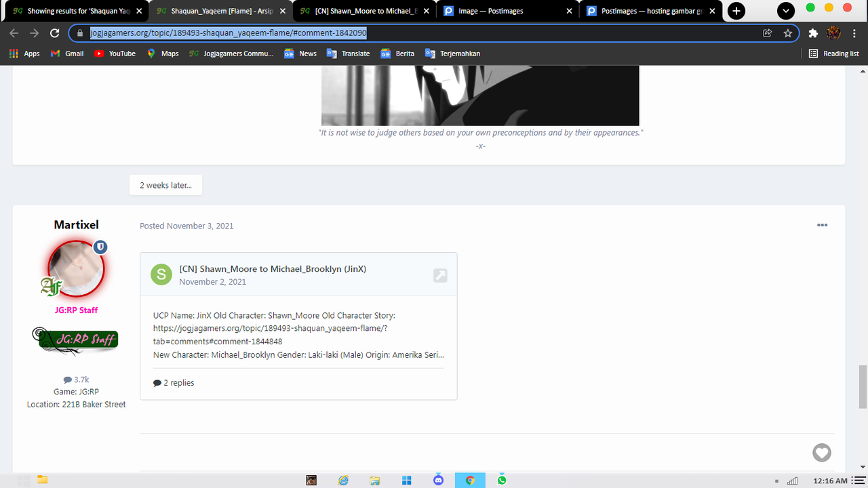Bookmark this page with the star icon
This screenshot has width=868, height=488.
pyautogui.click(x=787, y=33)
